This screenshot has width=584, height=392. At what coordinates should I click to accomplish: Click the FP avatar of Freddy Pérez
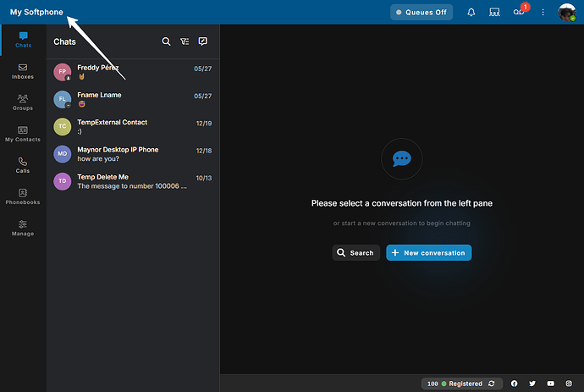tap(62, 72)
